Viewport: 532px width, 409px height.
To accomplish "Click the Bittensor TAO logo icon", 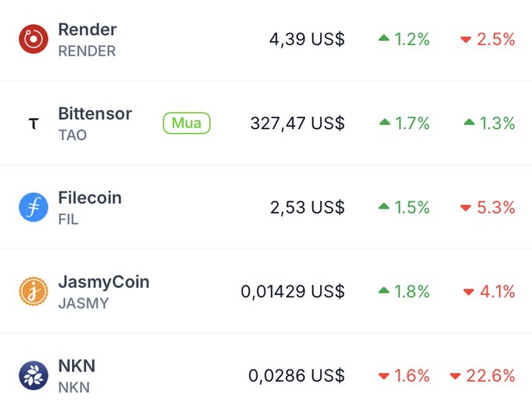I will pos(34,124).
